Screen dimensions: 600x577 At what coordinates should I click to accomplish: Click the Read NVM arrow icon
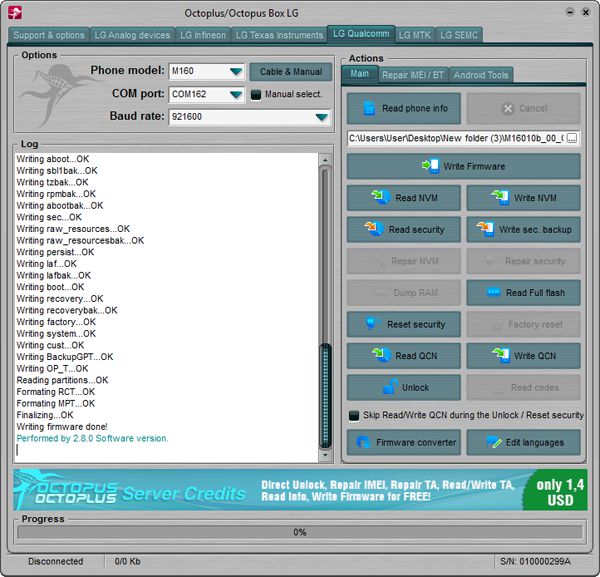pos(380,197)
